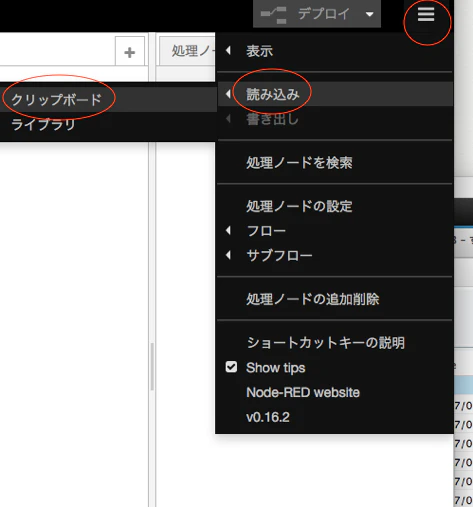
Task: Open the hamburger main menu
Action: pos(426,14)
